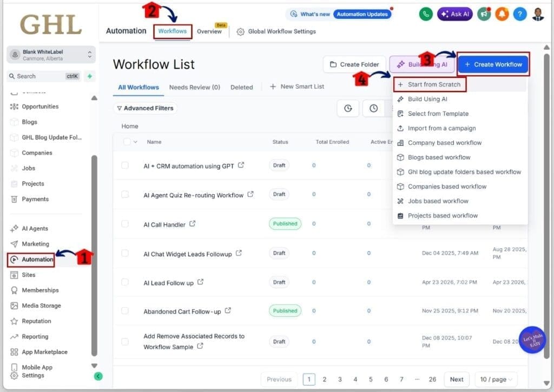Click the Create Workflow button

493,64
